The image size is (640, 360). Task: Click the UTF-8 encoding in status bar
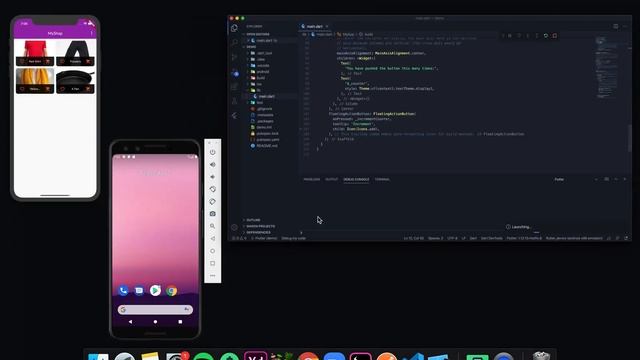[x=452, y=238]
